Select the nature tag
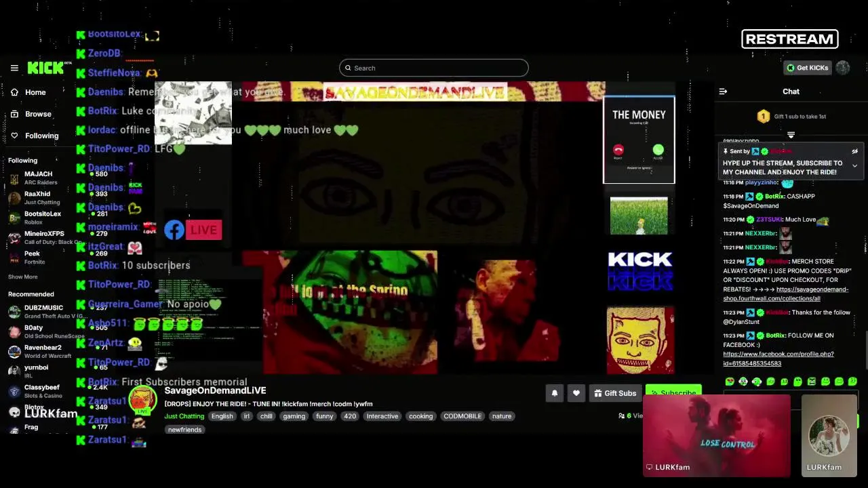This screenshot has width=868, height=488. coord(502,416)
